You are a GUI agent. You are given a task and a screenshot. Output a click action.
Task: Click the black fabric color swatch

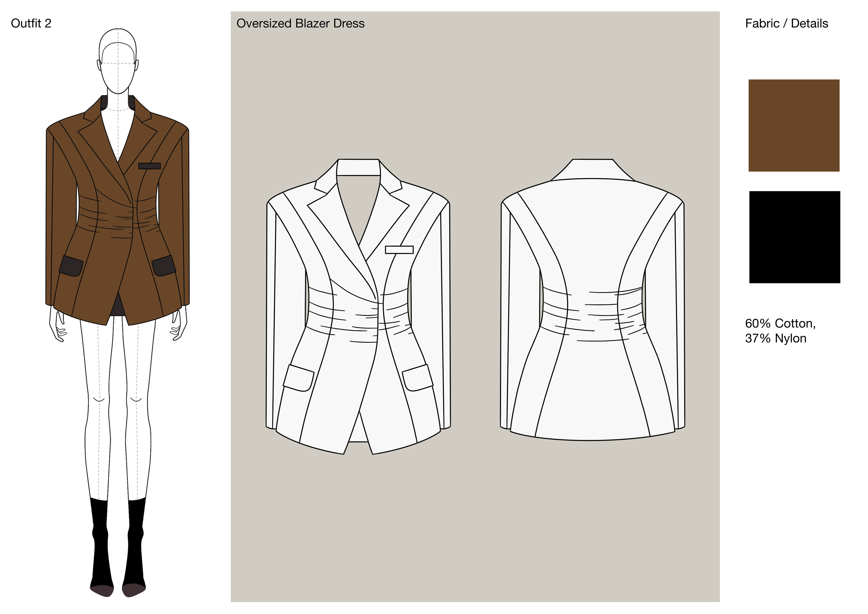point(794,237)
